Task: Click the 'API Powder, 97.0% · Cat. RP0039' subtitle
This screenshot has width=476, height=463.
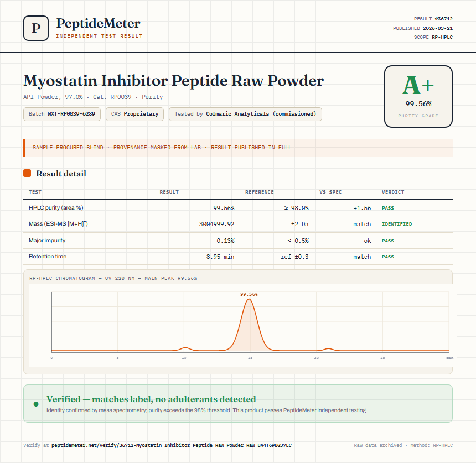Action: click(93, 97)
